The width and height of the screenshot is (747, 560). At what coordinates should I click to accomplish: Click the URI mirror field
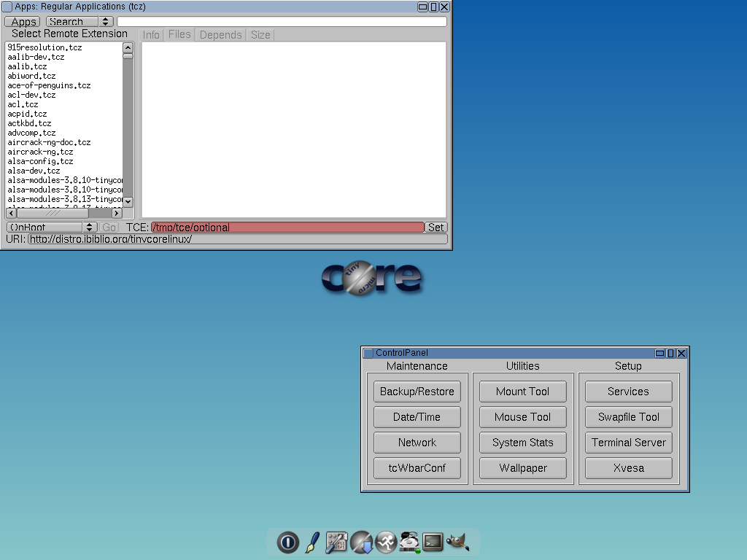tap(237, 238)
